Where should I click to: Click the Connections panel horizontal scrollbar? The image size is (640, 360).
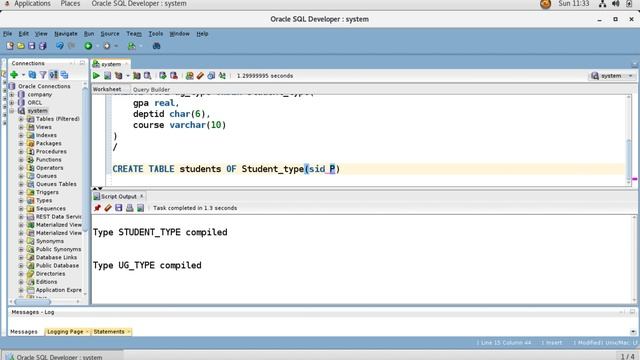tap(33, 302)
